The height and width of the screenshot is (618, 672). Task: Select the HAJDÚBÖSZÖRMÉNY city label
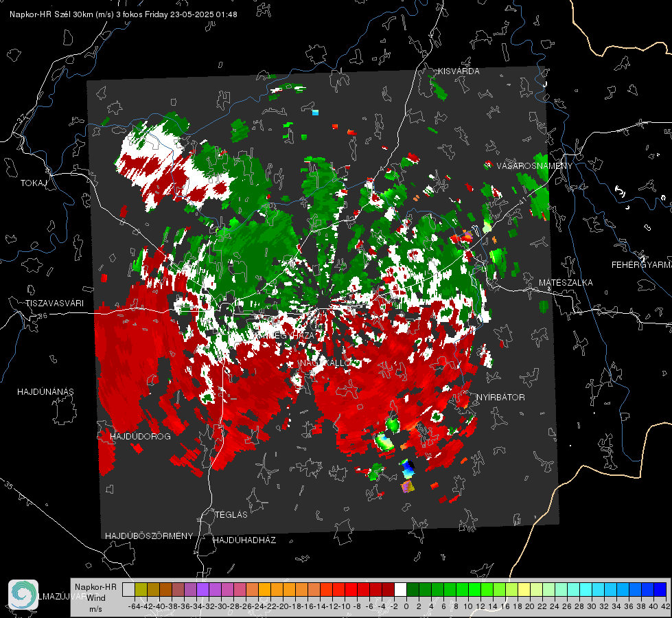149,536
